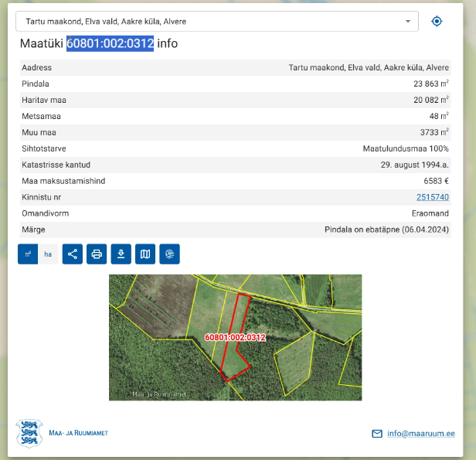Download the parcel data

[121, 254]
